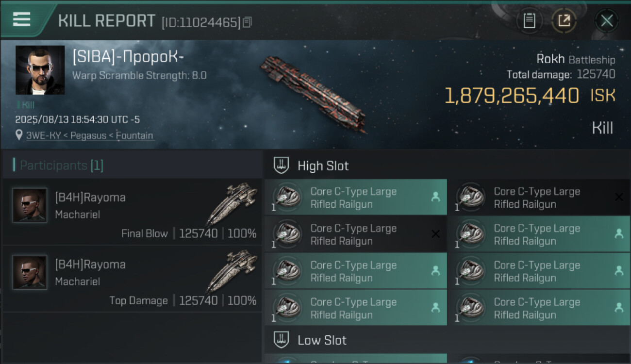Open the 3WE-KY location link
This screenshot has width=631, height=364.
pyautogui.click(x=90, y=136)
